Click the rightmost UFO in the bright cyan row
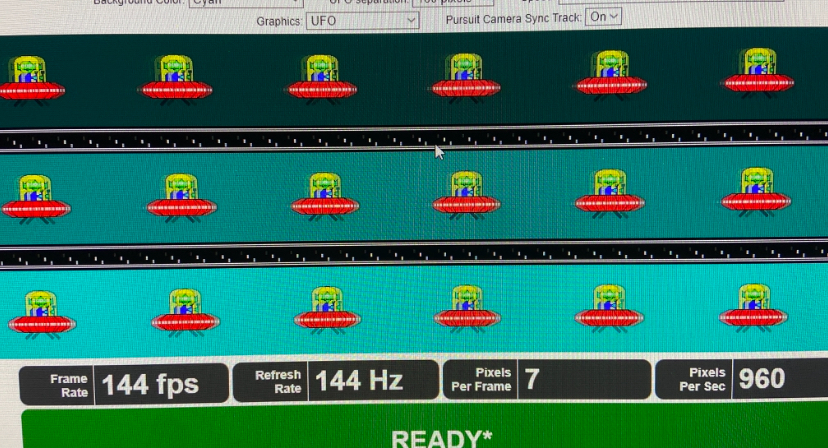 [x=753, y=308]
